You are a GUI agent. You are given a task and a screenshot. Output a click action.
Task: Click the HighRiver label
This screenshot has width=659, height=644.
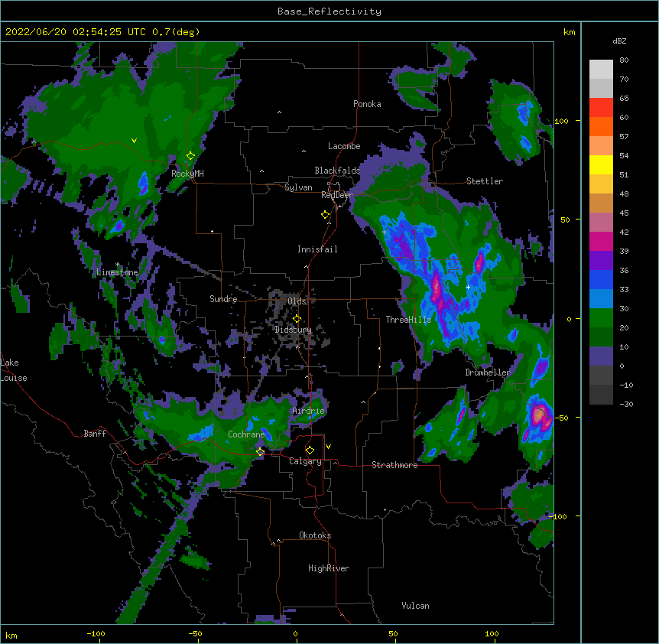pos(329,568)
